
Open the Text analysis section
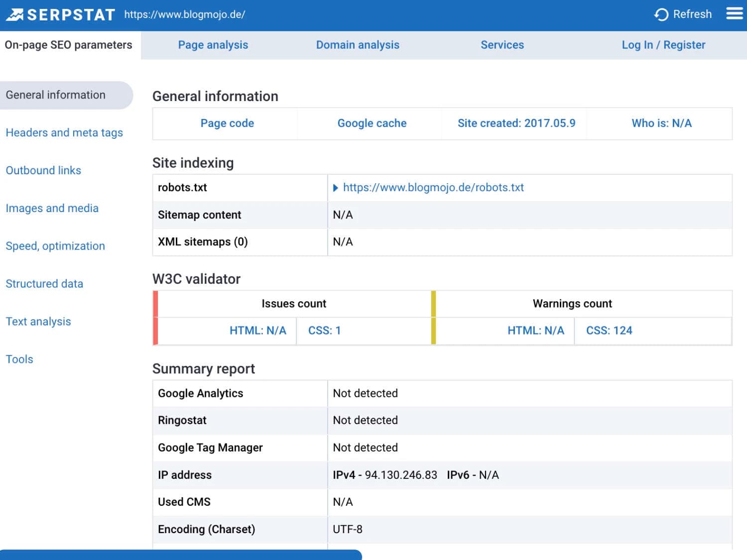tap(38, 321)
